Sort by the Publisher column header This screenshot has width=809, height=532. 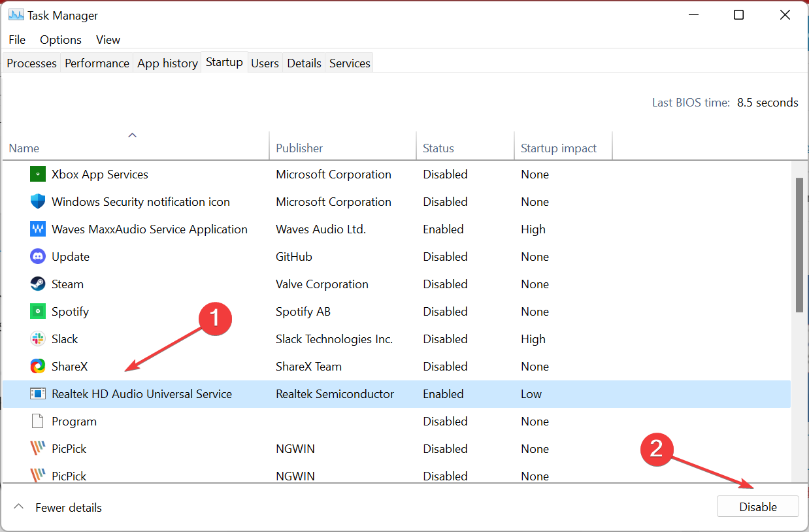pyautogui.click(x=342, y=146)
